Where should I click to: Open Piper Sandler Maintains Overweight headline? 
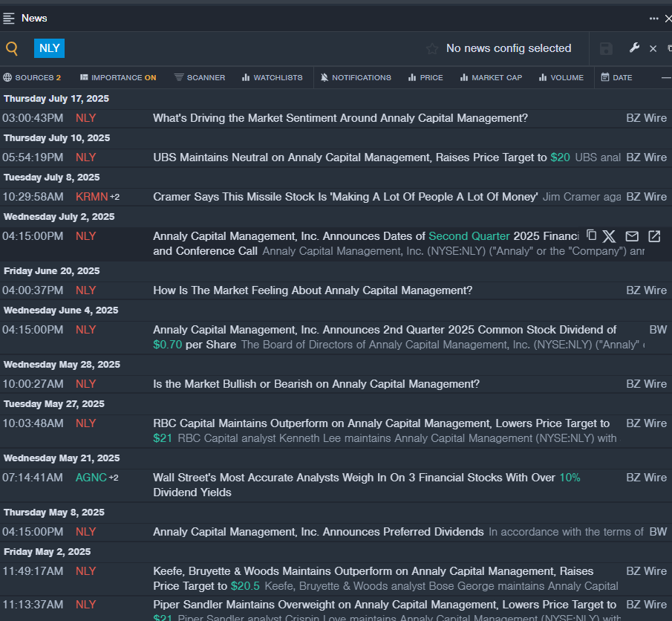point(385,604)
